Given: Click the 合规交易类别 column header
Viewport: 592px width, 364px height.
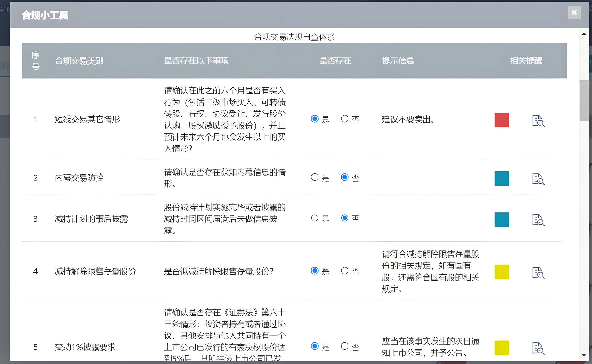Looking at the screenshot, I should 79,61.
